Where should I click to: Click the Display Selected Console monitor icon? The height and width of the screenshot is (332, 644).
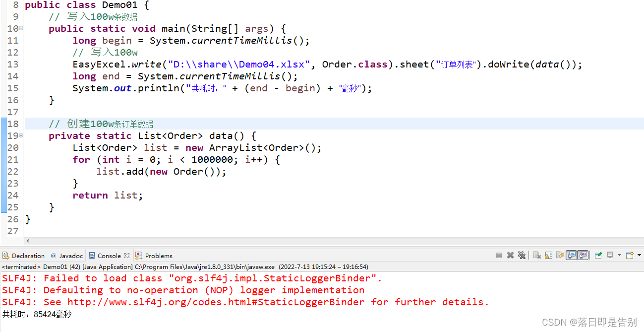[x=610, y=255]
